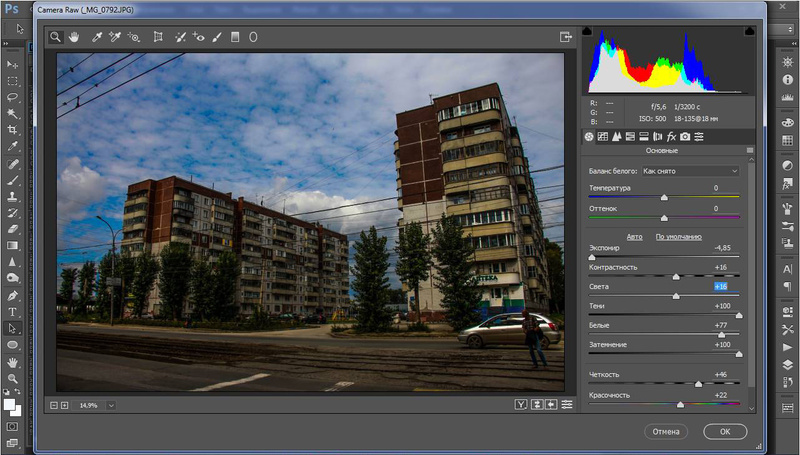Image resolution: width=800 pixels, height=455 pixels.
Task: Select the Radial Filter tool
Action: coord(253,37)
